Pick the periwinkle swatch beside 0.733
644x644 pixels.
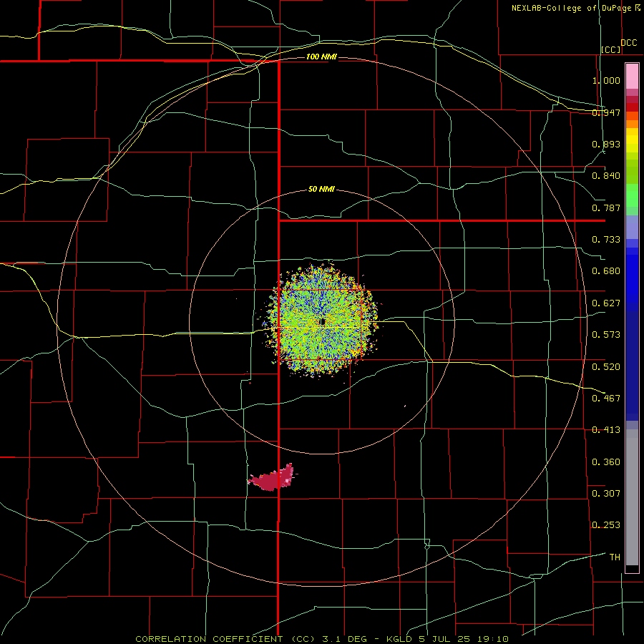(632, 227)
